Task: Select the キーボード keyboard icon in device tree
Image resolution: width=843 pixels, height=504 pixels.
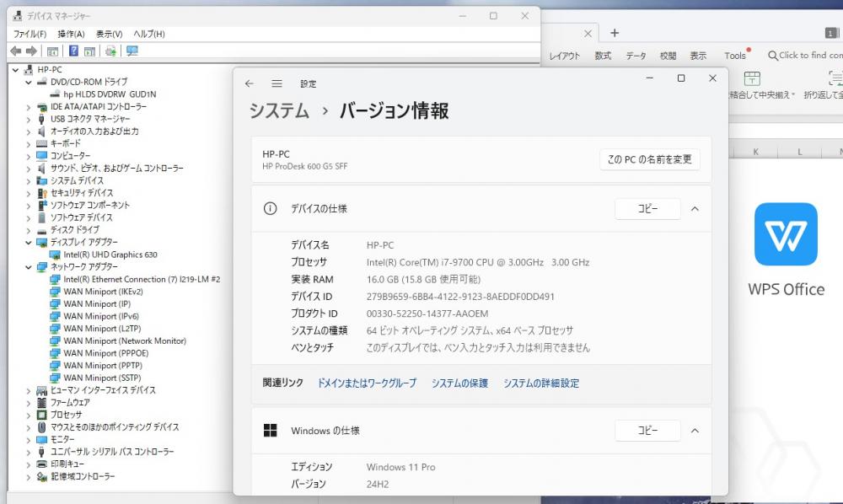Action: (41, 143)
